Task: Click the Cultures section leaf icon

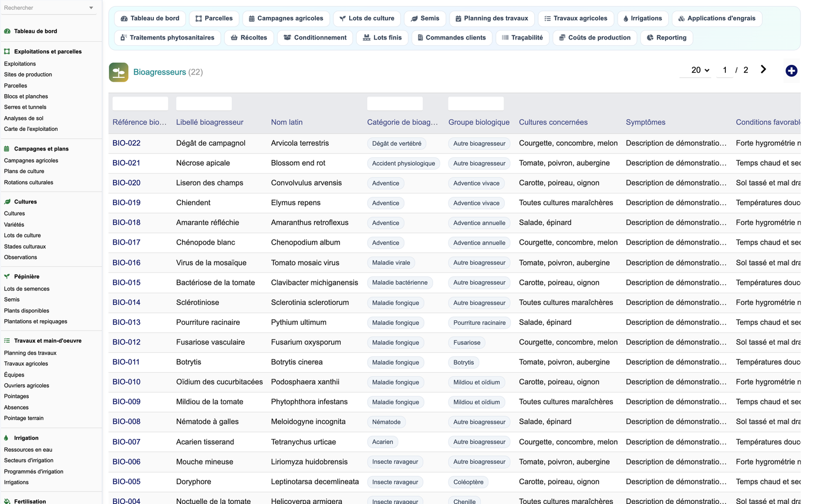Action: (x=7, y=202)
